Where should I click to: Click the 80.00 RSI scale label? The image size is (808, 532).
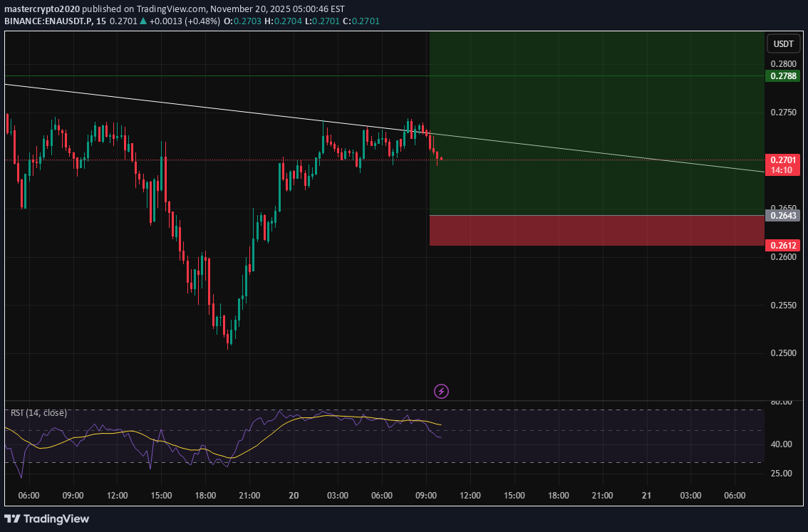pyautogui.click(x=783, y=402)
